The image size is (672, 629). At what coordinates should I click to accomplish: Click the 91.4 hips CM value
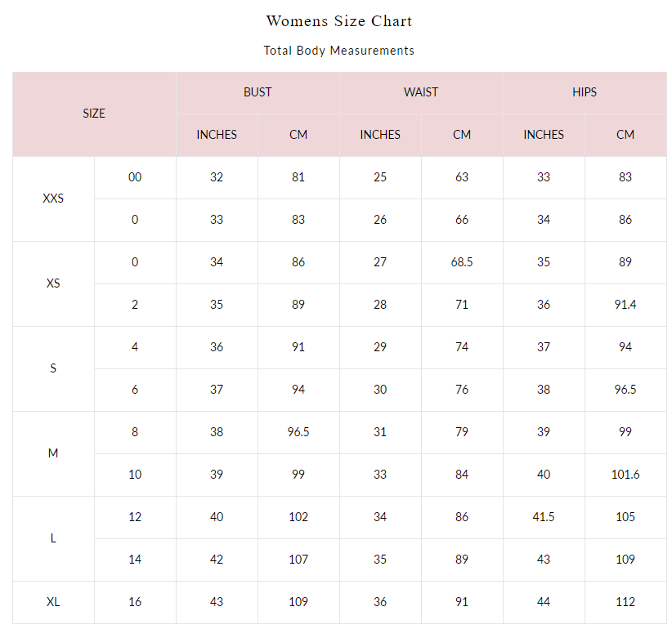[x=625, y=305]
